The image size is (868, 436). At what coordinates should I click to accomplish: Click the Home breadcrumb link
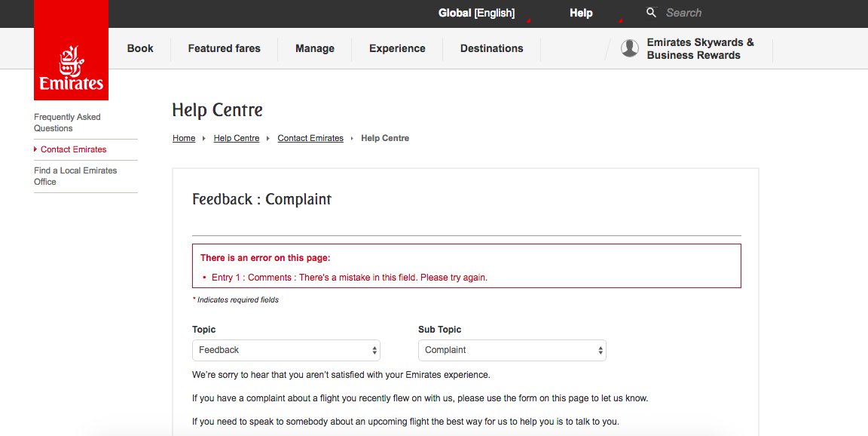pos(184,139)
